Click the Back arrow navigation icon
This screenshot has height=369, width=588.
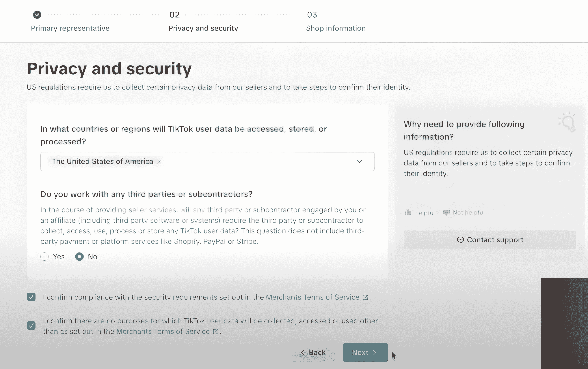click(x=303, y=352)
